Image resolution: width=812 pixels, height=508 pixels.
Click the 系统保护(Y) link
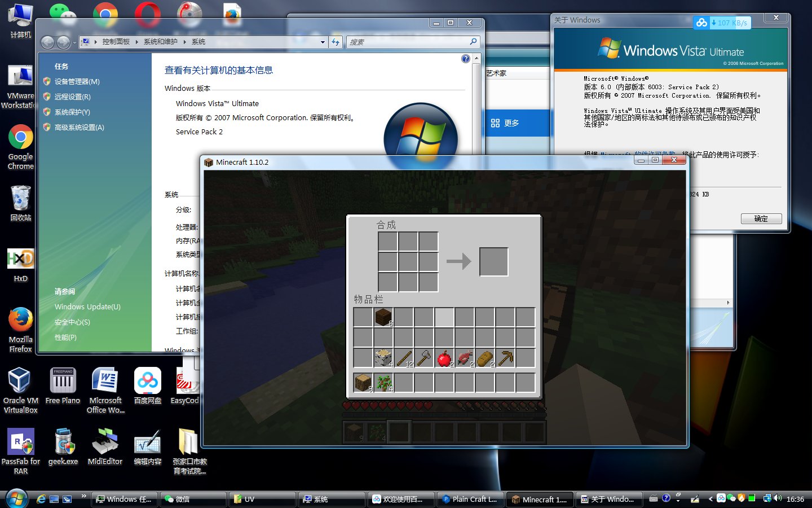(x=72, y=112)
